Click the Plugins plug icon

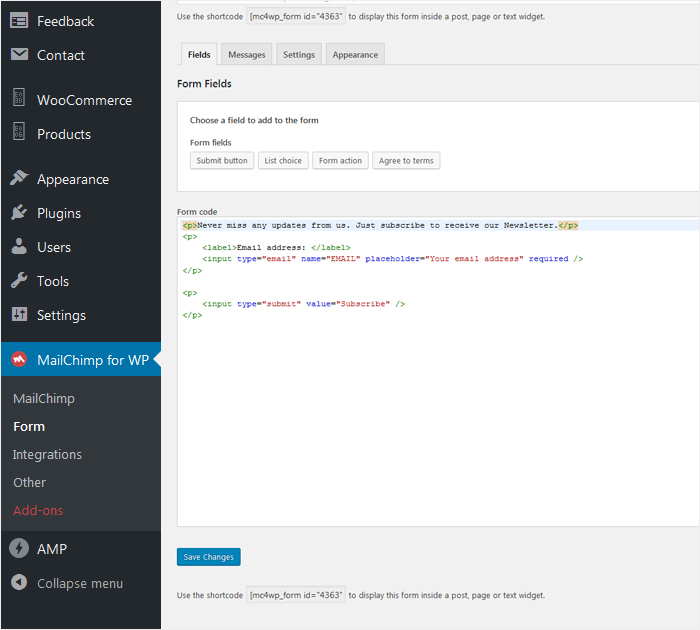pos(19,213)
